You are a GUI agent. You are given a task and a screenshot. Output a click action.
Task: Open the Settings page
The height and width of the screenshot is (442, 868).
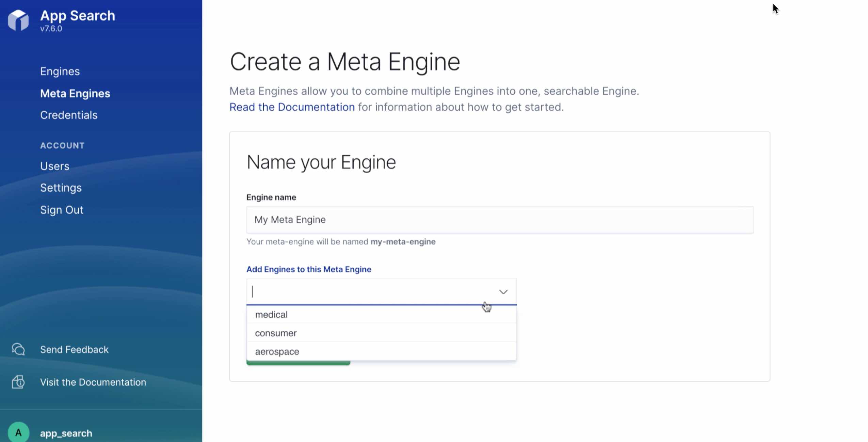pos(61,188)
